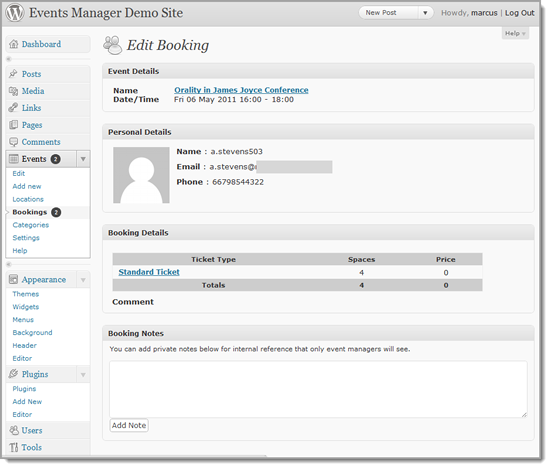The width and height of the screenshot is (546, 464).
Task: Open the Media library icon
Action: (x=13, y=91)
